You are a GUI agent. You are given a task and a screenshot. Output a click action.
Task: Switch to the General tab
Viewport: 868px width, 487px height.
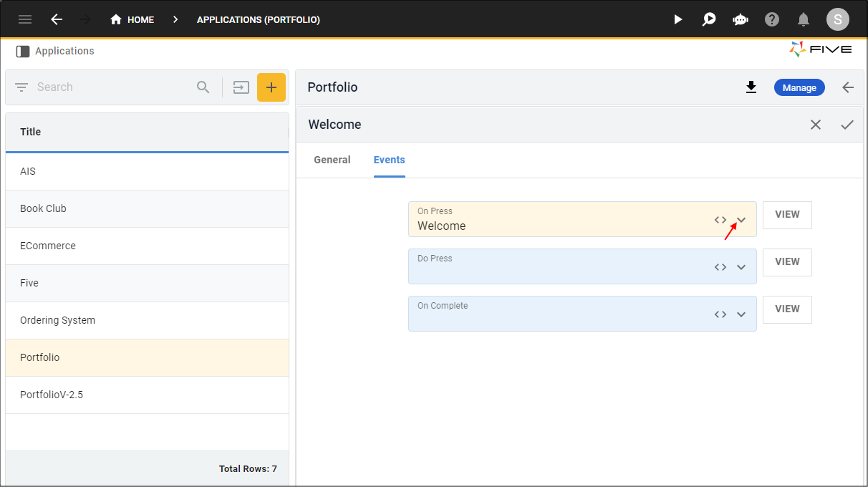332,160
